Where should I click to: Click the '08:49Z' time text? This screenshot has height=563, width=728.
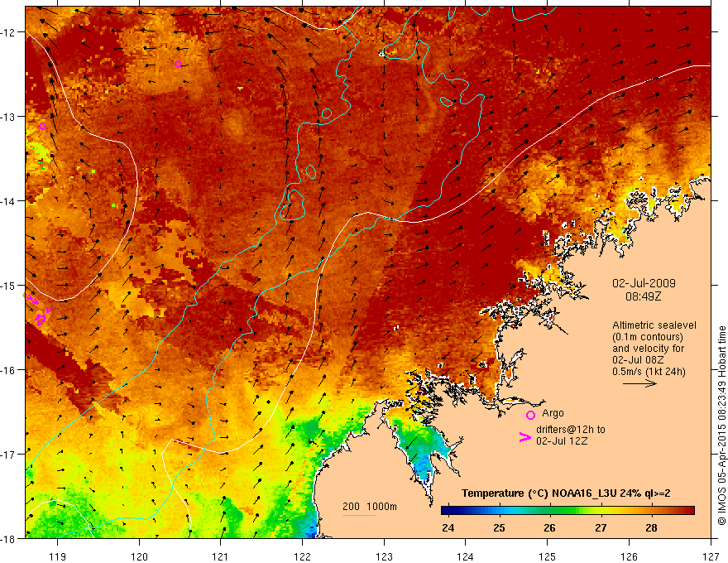click(644, 296)
